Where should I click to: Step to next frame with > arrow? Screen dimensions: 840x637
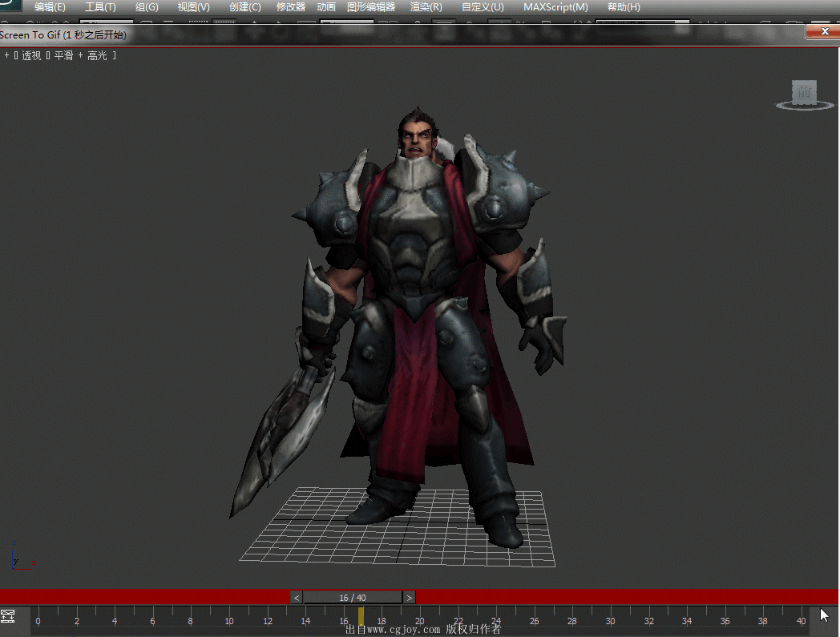coord(410,598)
